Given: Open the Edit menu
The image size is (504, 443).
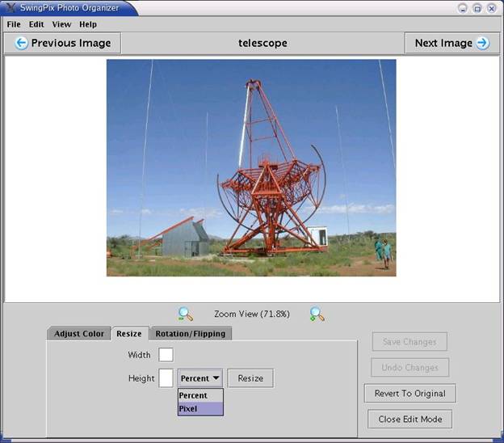Looking at the screenshot, I should [x=36, y=24].
